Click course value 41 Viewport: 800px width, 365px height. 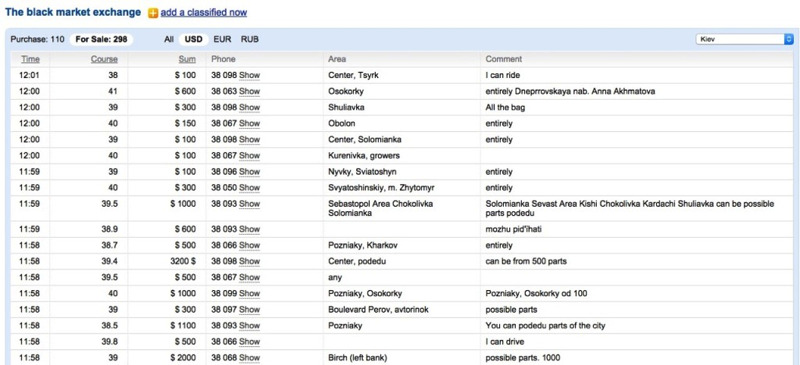(113, 92)
